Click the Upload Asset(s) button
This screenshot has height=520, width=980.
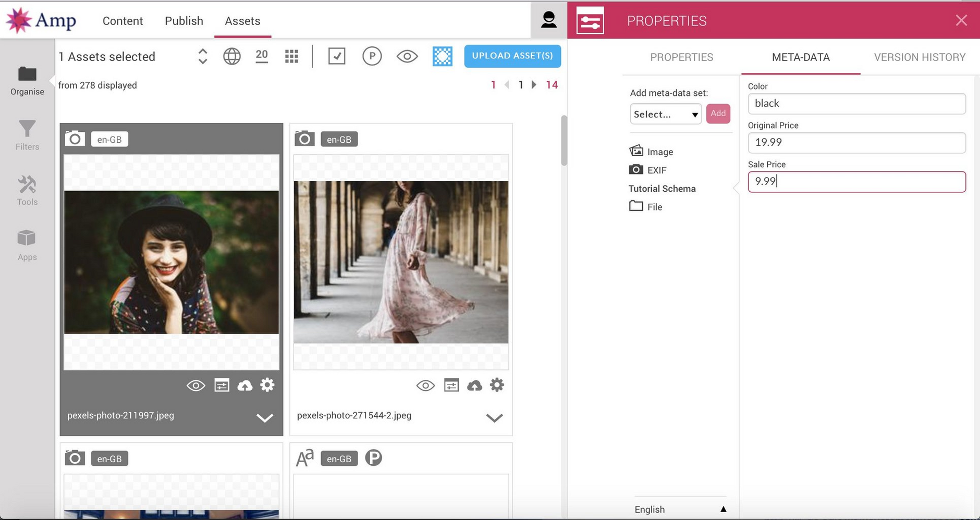[x=512, y=56]
